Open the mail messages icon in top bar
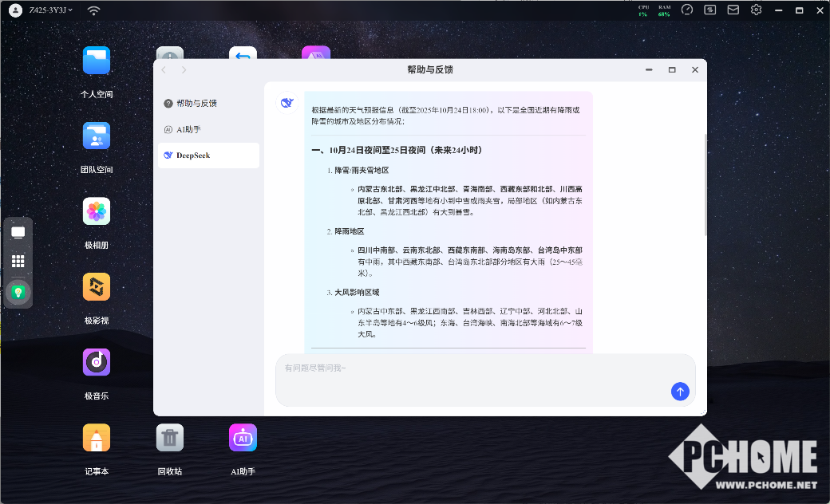The width and height of the screenshot is (830, 504). point(733,10)
